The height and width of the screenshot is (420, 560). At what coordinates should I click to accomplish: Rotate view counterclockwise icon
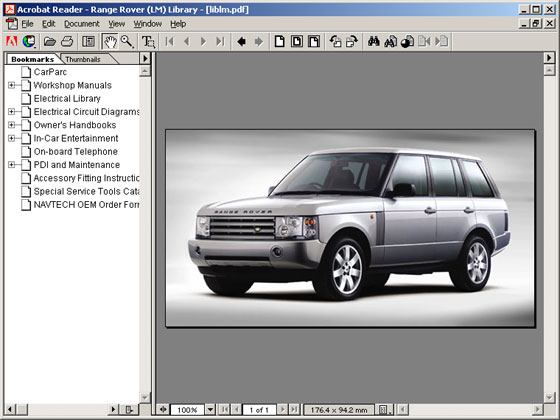[335, 41]
